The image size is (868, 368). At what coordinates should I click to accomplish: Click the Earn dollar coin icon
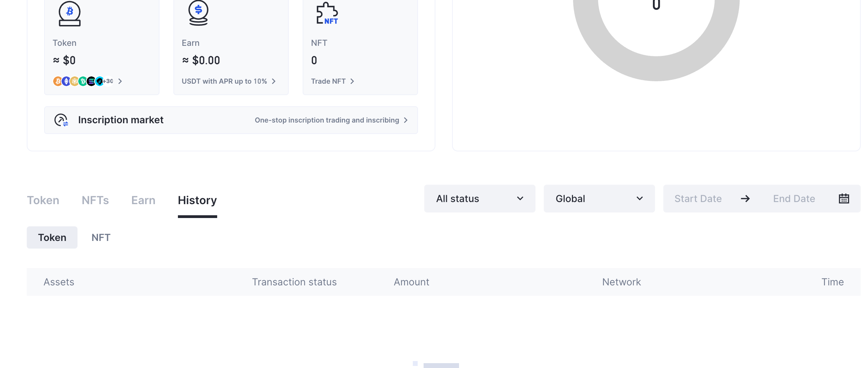coord(198,13)
